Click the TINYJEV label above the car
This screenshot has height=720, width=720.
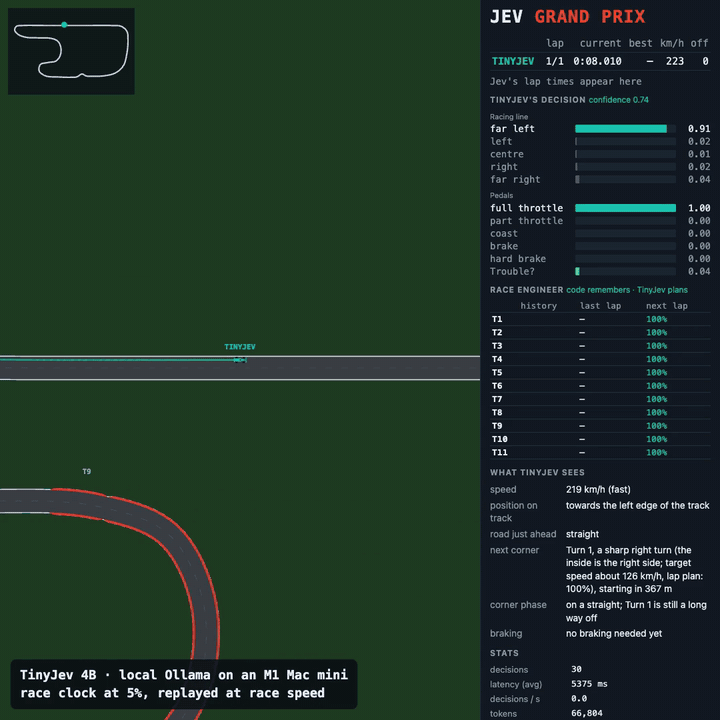(240, 347)
